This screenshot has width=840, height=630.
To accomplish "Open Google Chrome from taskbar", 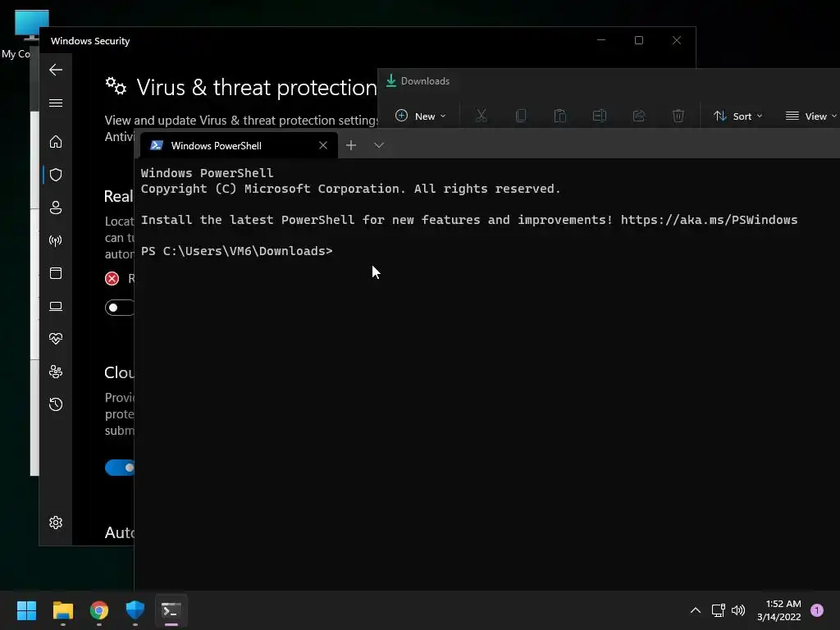I will pyautogui.click(x=99, y=610).
